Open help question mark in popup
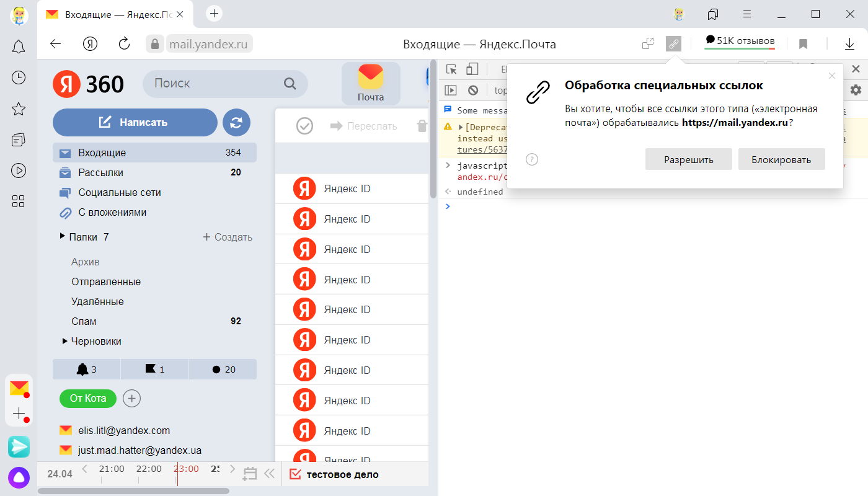The width and height of the screenshot is (868, 496). tap(532, 159)
